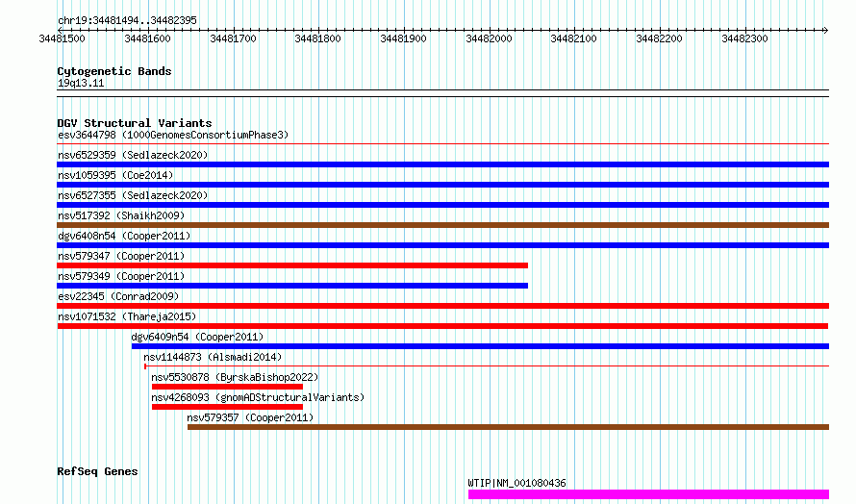Click the nsv1071532 (Thareja2015) red bar

pos(442,326)
